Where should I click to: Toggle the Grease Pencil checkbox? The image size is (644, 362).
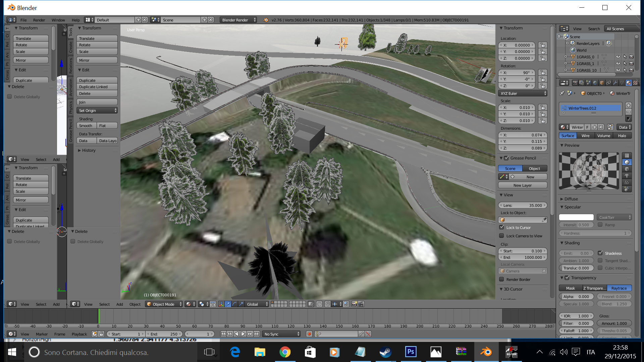click(x=506, y=158)
